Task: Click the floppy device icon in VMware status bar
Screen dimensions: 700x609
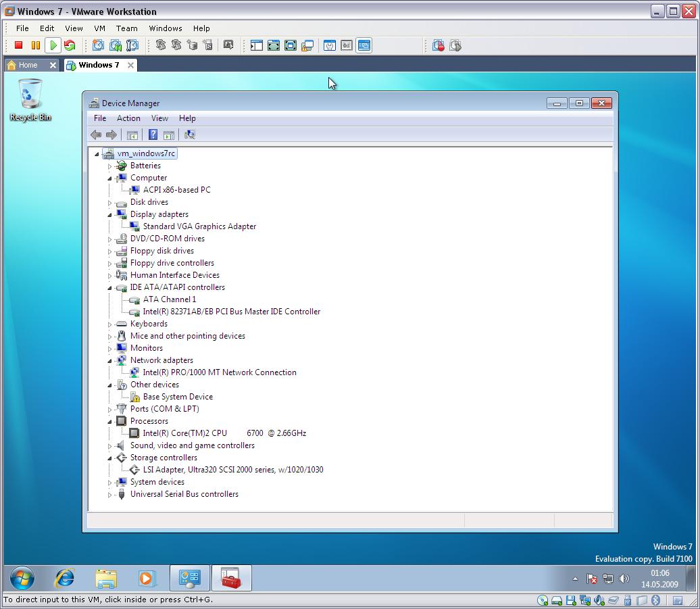Action: point(571,600)
